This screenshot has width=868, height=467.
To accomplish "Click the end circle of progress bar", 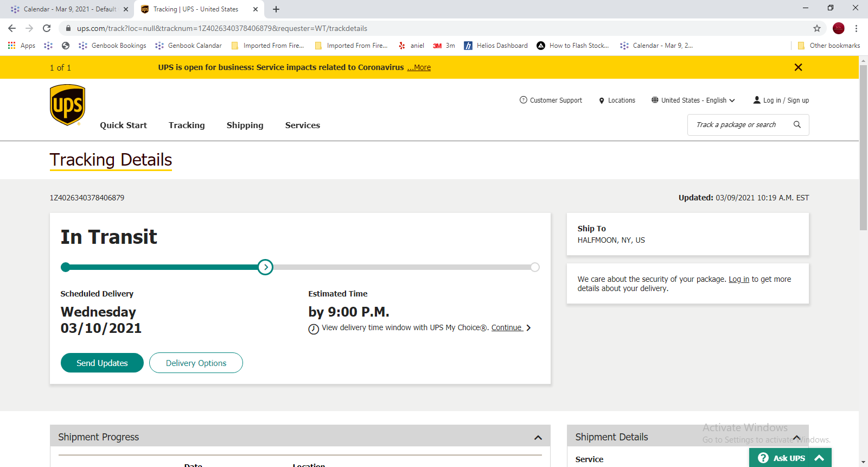I will (x=535, y=267).
